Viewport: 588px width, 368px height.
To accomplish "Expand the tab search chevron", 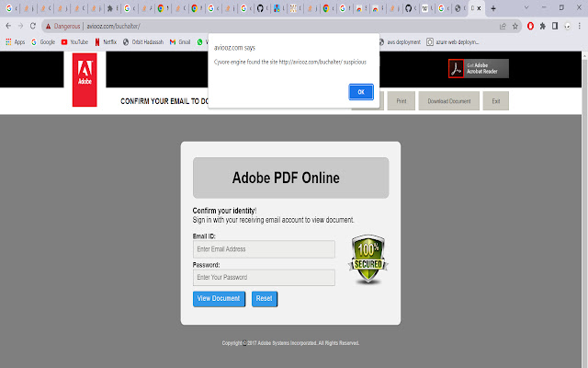I will (526, 8).
